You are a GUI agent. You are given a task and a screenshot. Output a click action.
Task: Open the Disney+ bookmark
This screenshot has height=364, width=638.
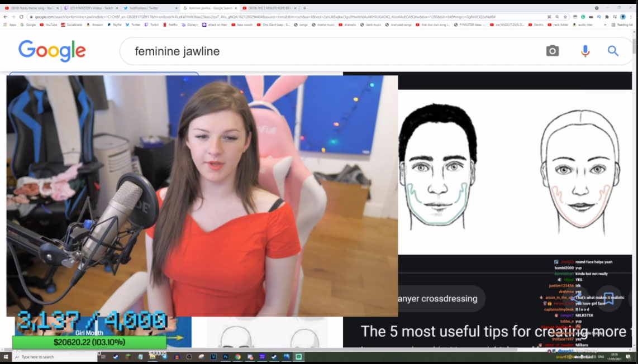pos(190,25)
